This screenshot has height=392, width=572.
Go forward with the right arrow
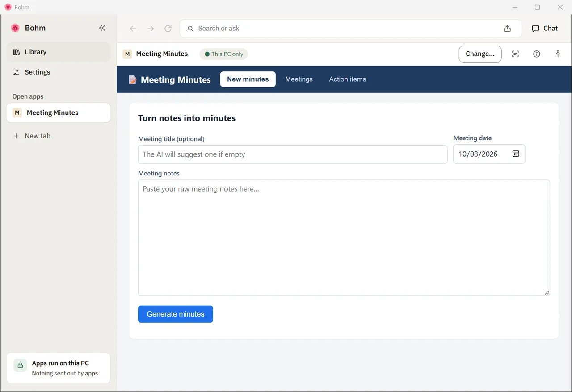pyautogui.click(x=151, y=29)
